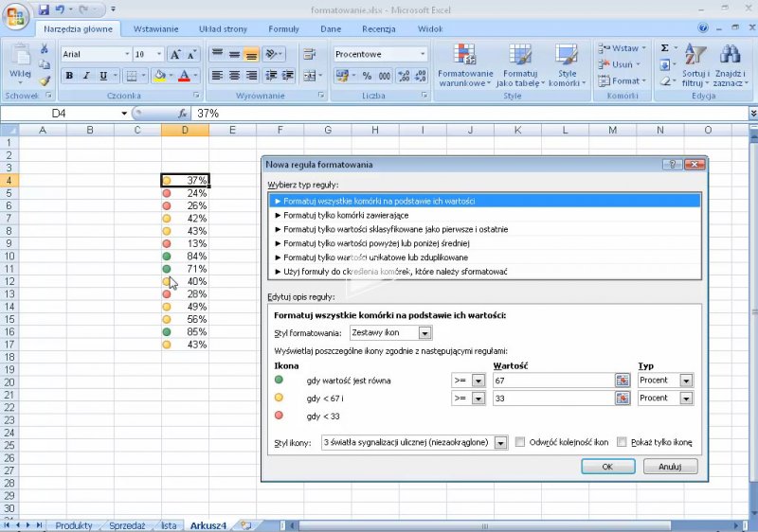The height and width of the screenshot is (532, 758).
Task: Click the value field containing 33
Action: (x=552, y=399)
